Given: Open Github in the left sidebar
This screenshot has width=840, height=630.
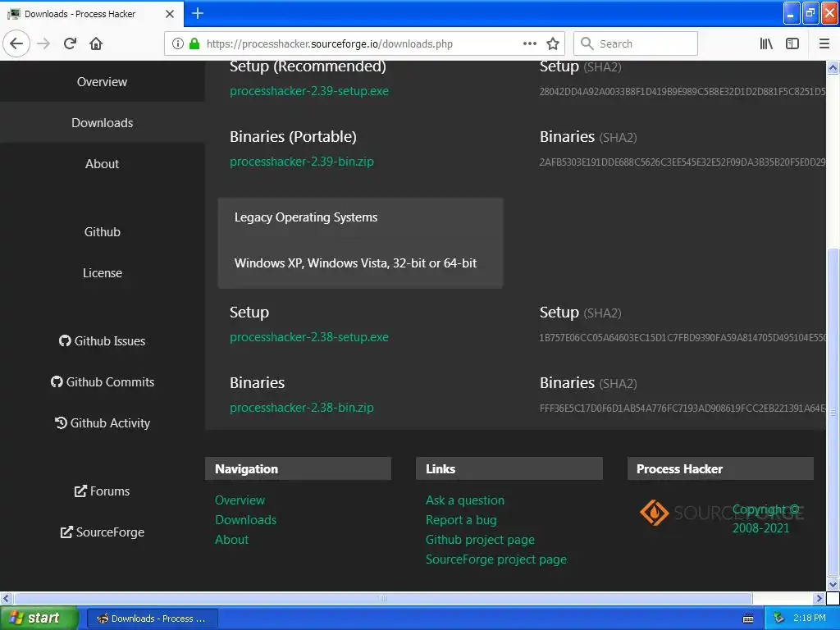Looking at the screenshot, I should [102, 232].
